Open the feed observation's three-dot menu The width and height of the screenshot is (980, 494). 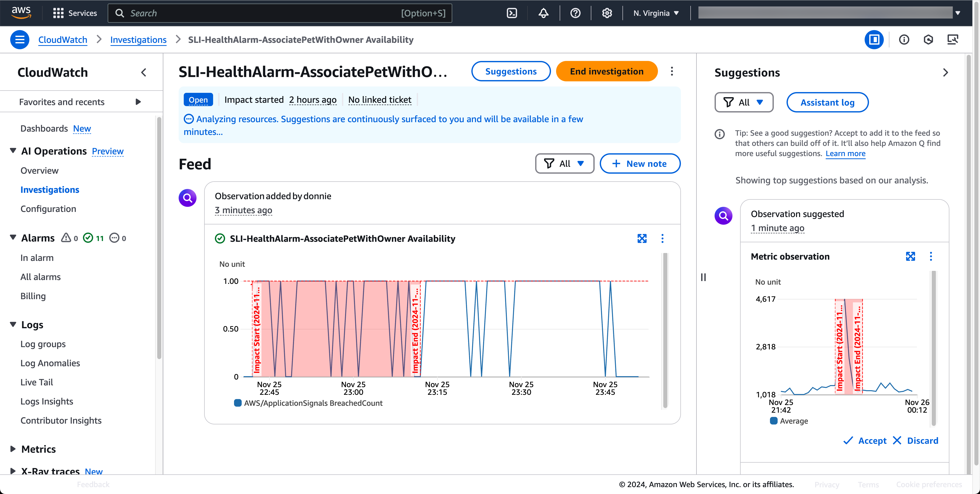coord(662,238)
